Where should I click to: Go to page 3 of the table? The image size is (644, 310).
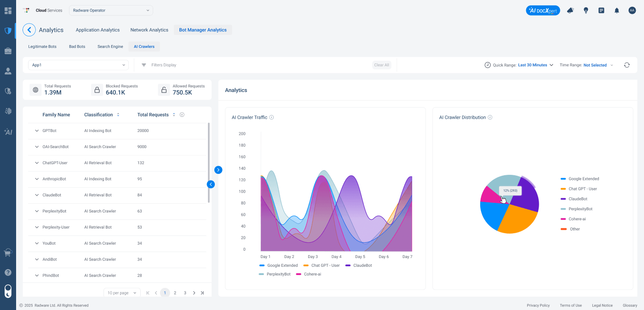[185, 293]
